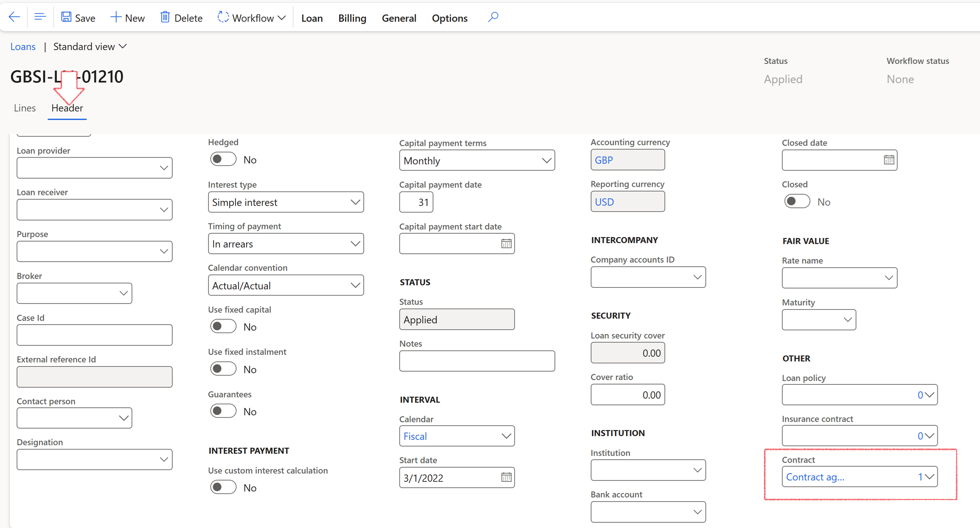Open Capital payment start date calendar icon
This screenshot has height=528, width=980.
506,244
